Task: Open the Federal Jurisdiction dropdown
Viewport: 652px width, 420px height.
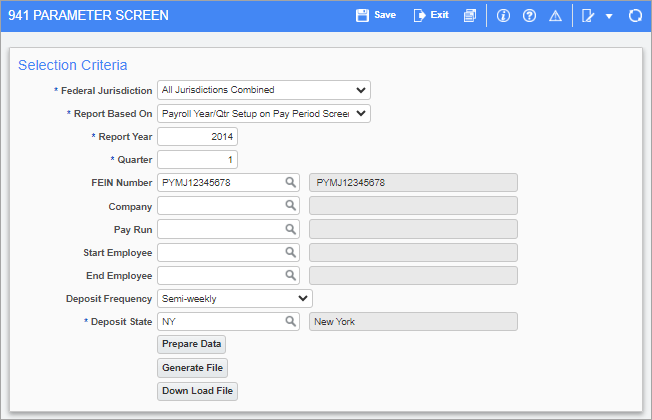Action: pyautogui.click(x=264, y=90)
